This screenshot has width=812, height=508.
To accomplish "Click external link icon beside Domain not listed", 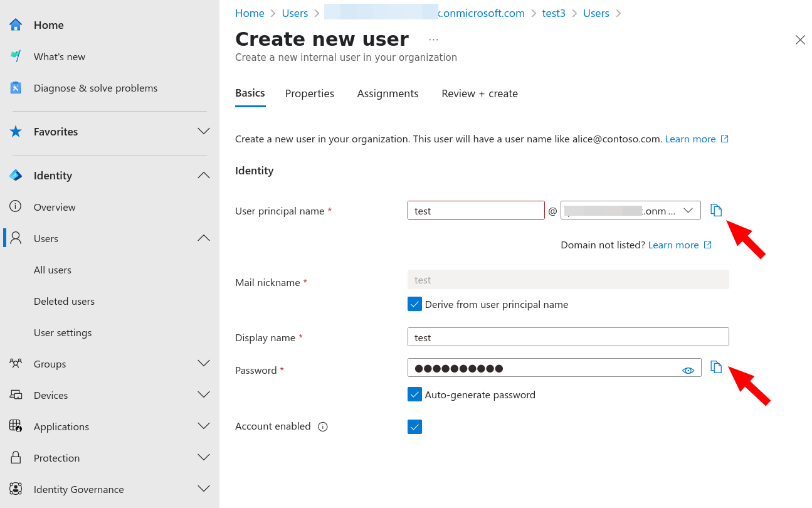I will coord(708,245).
